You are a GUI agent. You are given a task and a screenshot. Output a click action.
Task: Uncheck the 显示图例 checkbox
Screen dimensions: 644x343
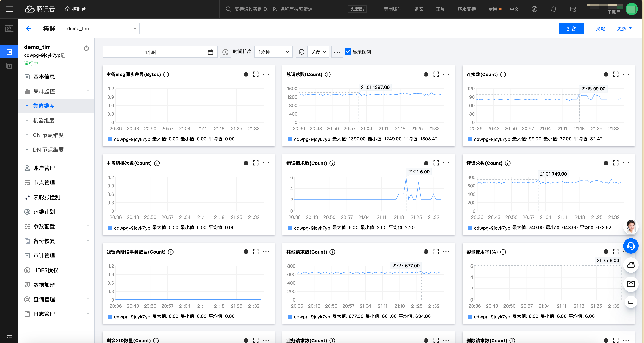[x=348, y=52]
